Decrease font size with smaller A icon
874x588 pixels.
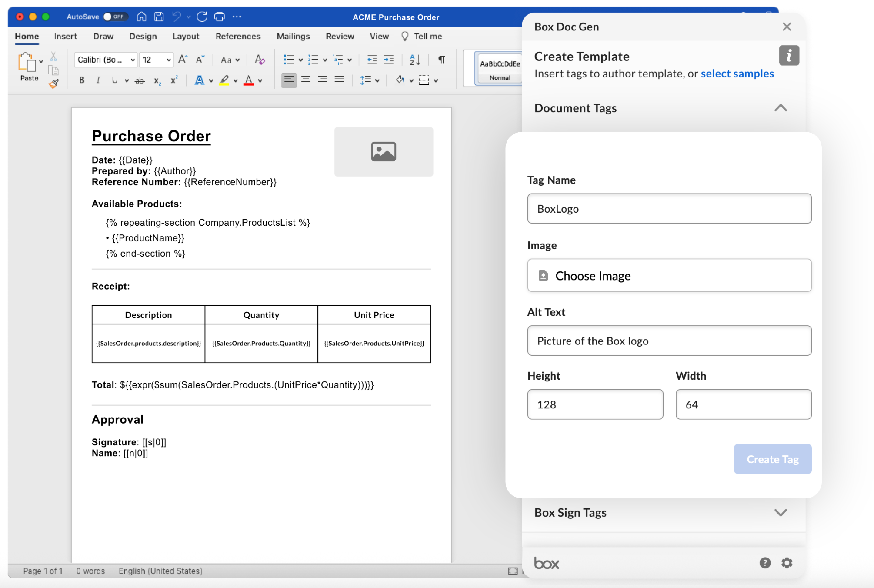coord(200,60)
